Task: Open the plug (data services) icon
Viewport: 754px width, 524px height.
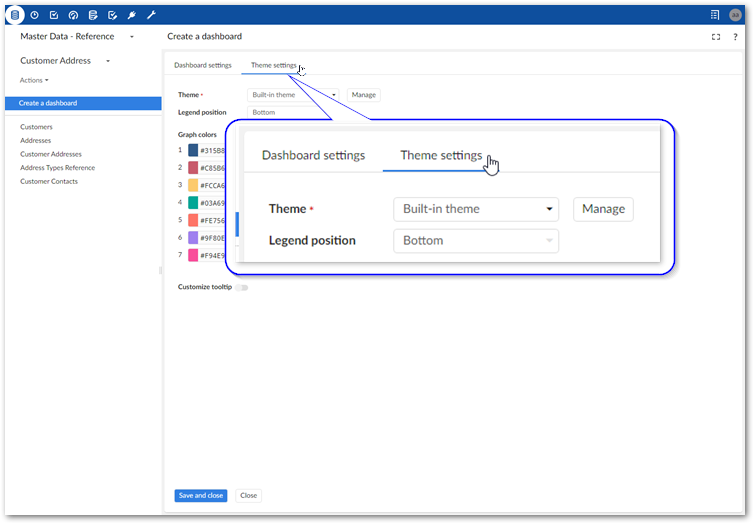Action: pos(132,15)
